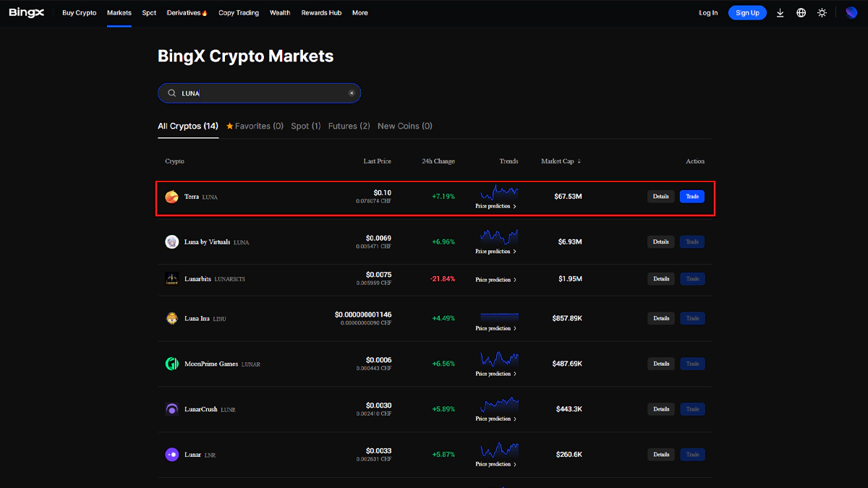Open the Derivatives menu in the navbar

[187, 13]
